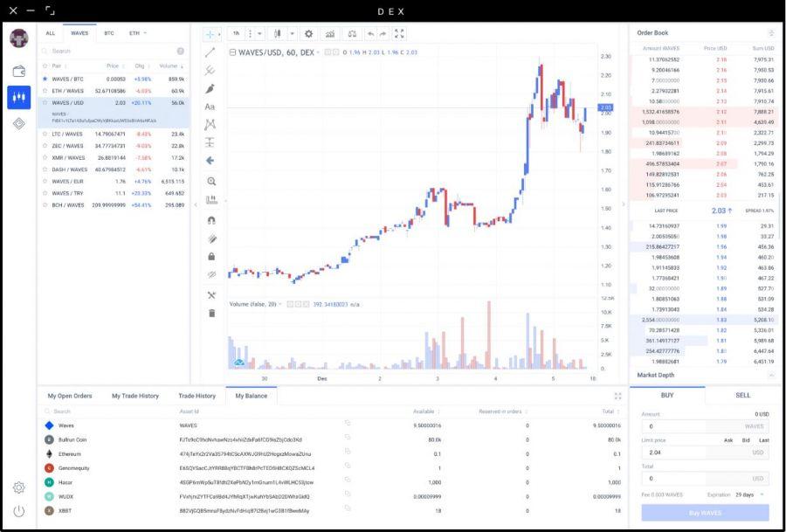Select the measure ruler tool

click(211, 199)
